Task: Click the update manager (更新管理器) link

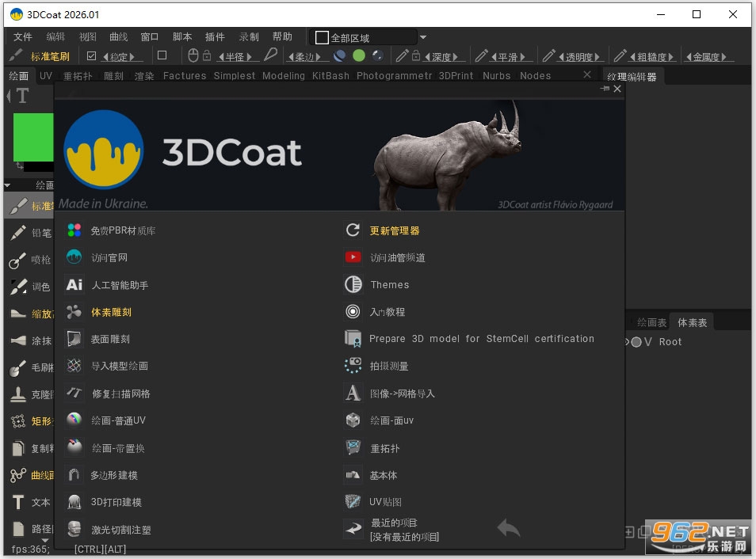Action: pos(395,231)
